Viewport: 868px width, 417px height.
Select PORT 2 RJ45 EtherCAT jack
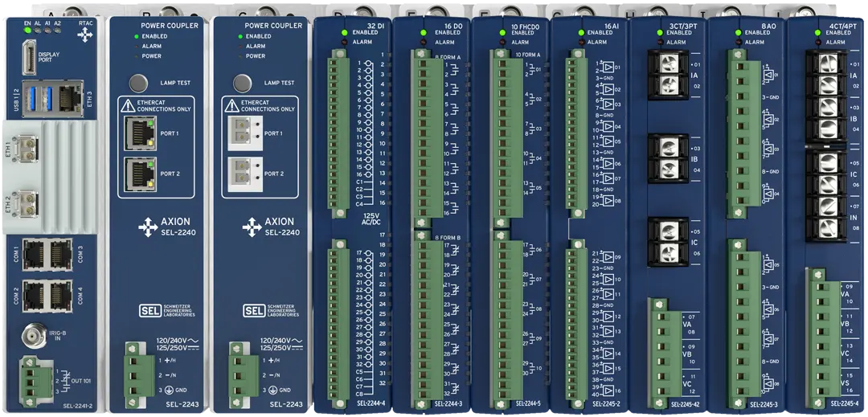tap(140, 174)
